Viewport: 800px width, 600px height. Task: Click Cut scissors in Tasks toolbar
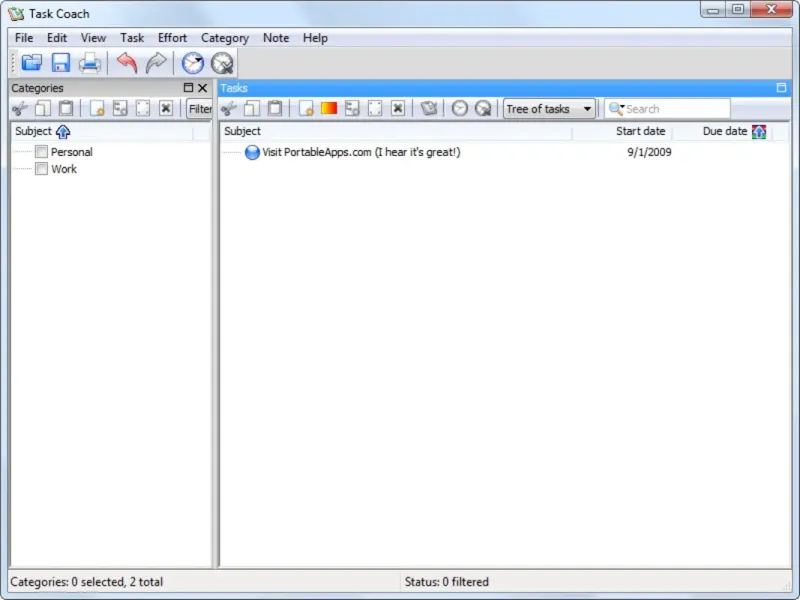tap(229, 108)
